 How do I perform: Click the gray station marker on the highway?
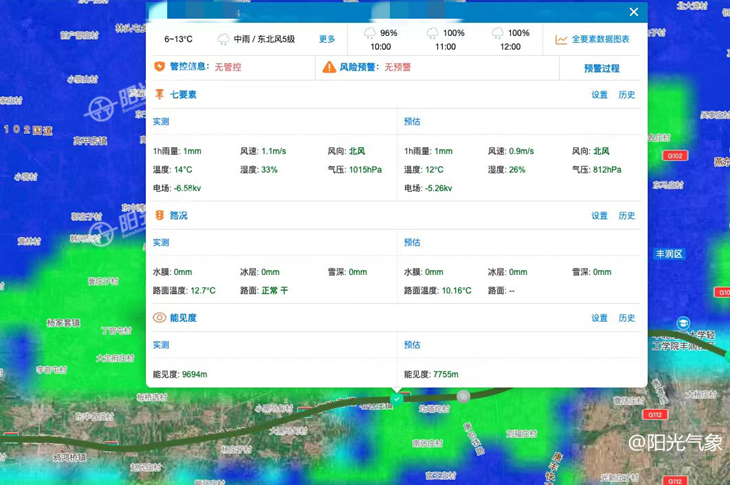[x=464, y=397]
